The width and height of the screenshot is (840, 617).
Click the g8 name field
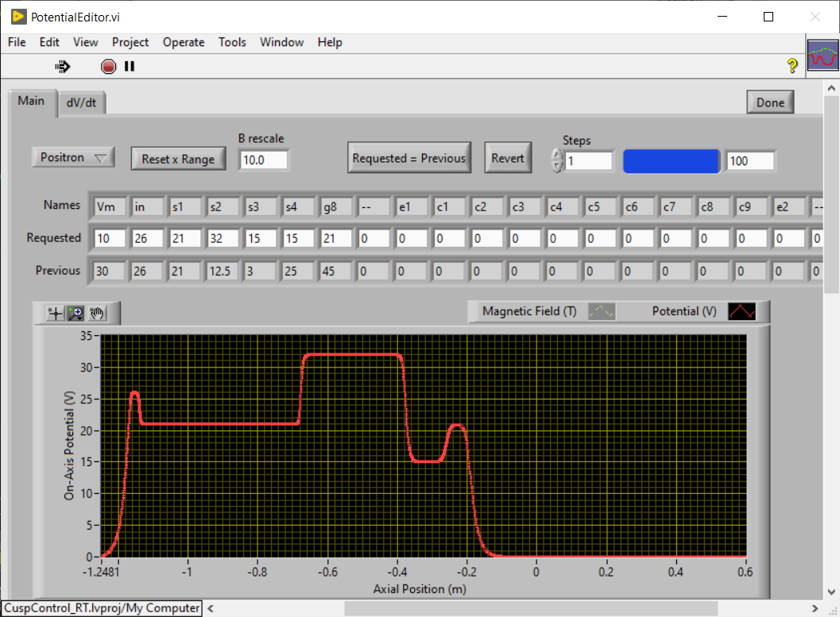(x=336, y=207)
